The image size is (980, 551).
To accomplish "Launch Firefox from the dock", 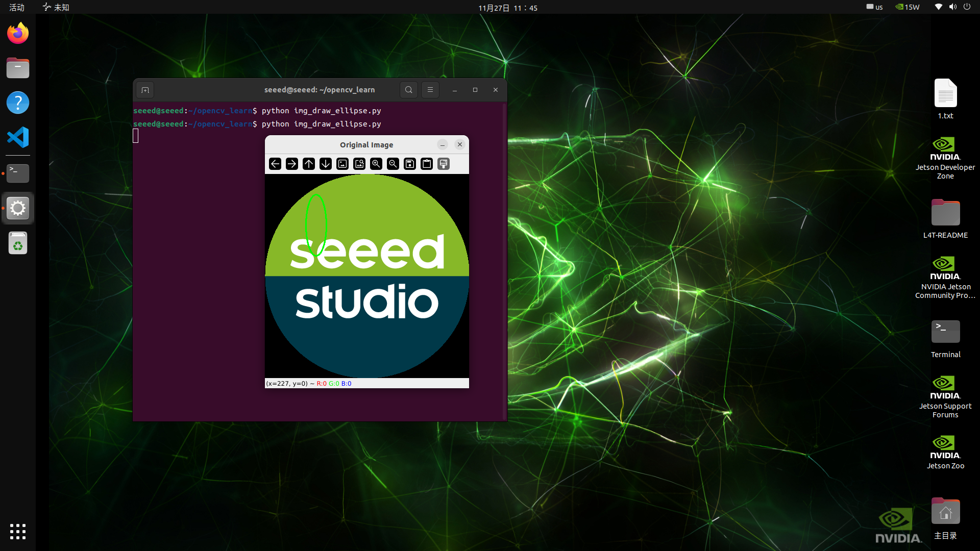I will click(x=18, y=34).
